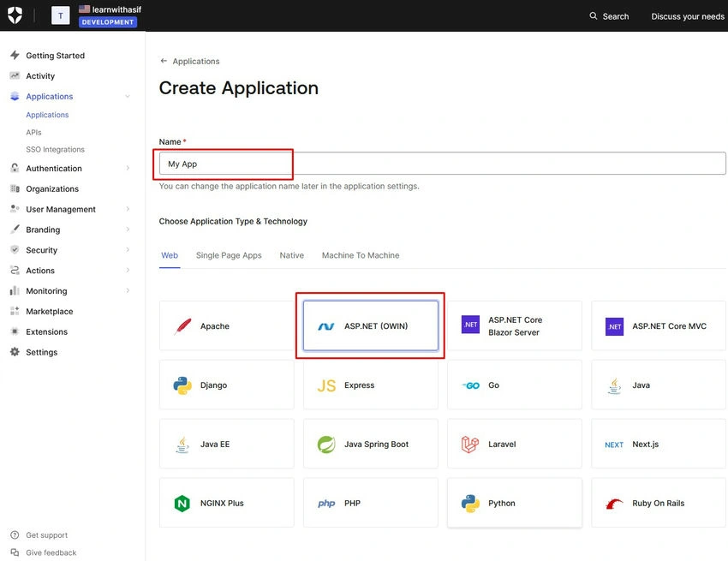This screenshot has height=561, width=728.
Task: Click the DEVELOPMENT environment badge
Action: (108, 21)
